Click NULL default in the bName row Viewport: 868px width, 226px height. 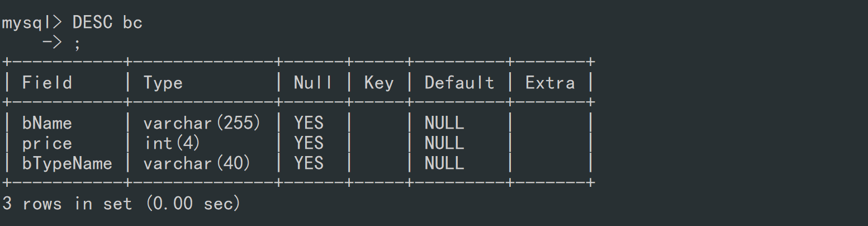tap(444, 123)
